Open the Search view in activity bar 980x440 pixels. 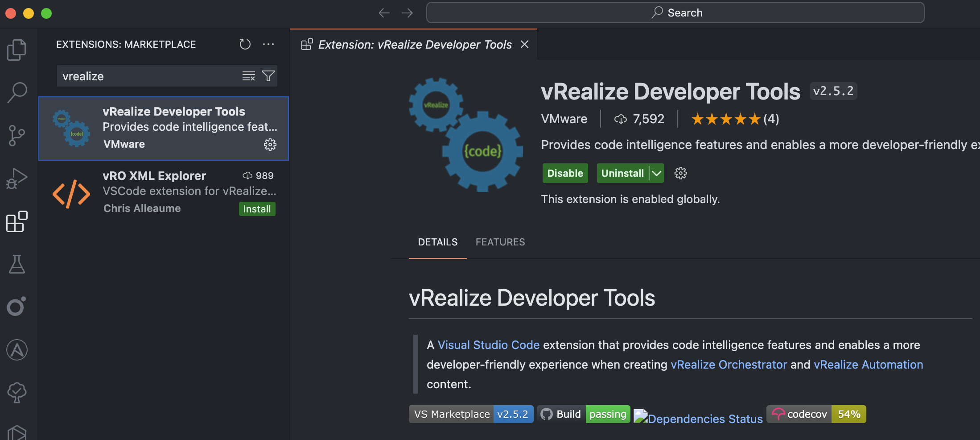pyautogui.click(x=17, y=93)
